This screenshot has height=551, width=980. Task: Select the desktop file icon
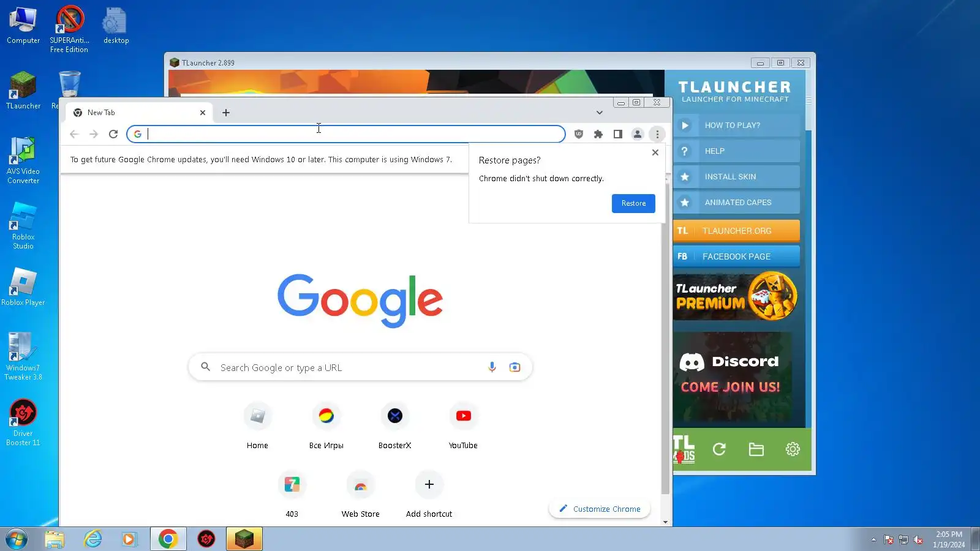coord(116,25)
